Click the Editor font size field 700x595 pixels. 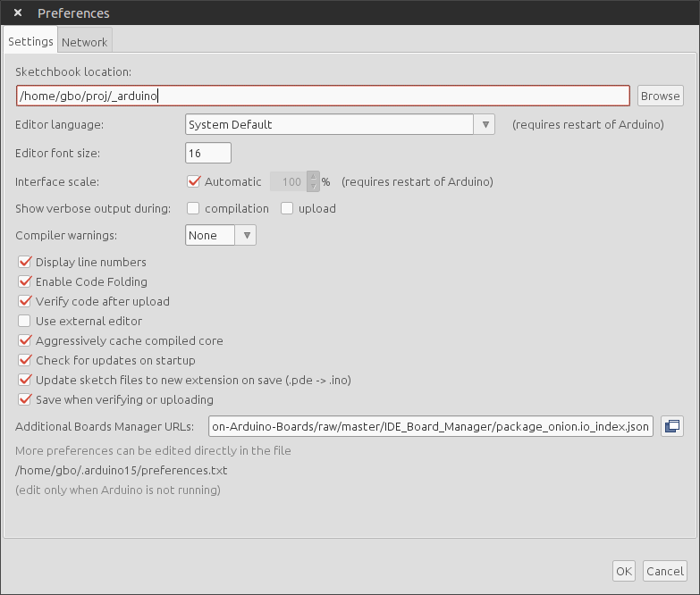[x=208, y=153]
